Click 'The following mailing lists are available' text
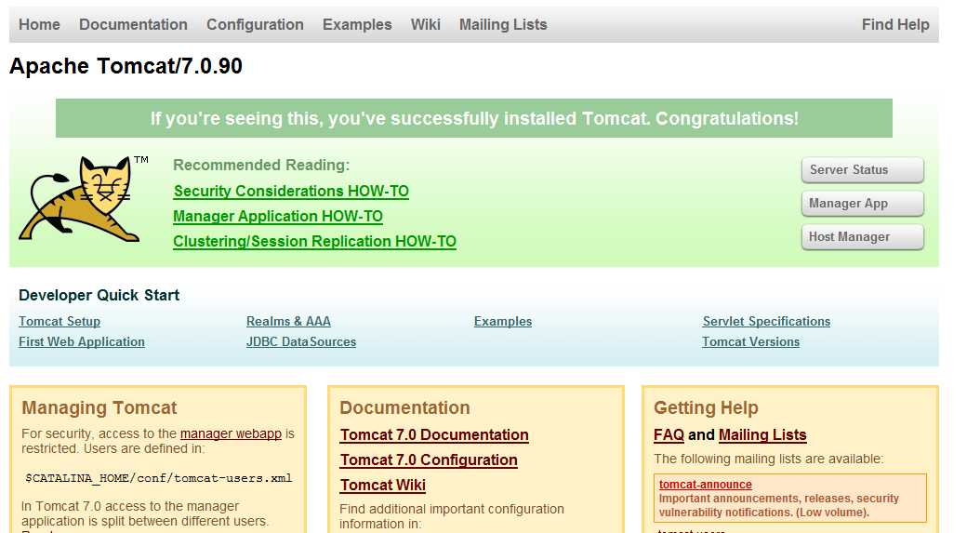 click(x=769, y=459)
